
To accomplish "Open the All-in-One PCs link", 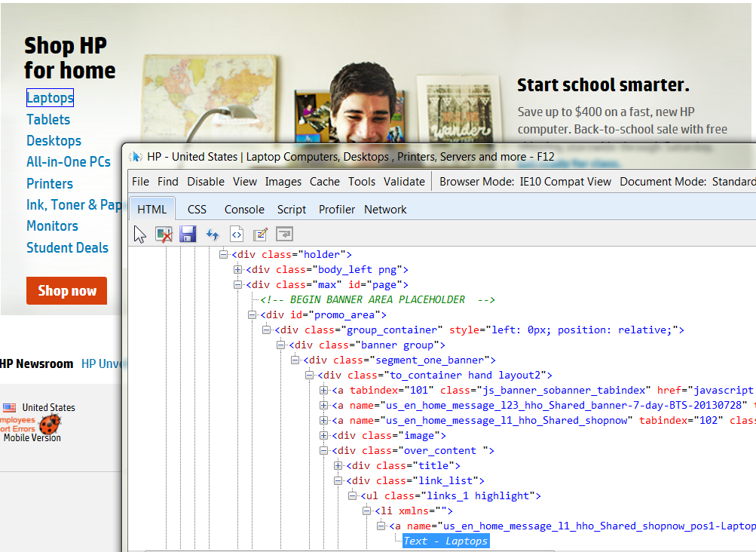I will [x=69, y=161].
